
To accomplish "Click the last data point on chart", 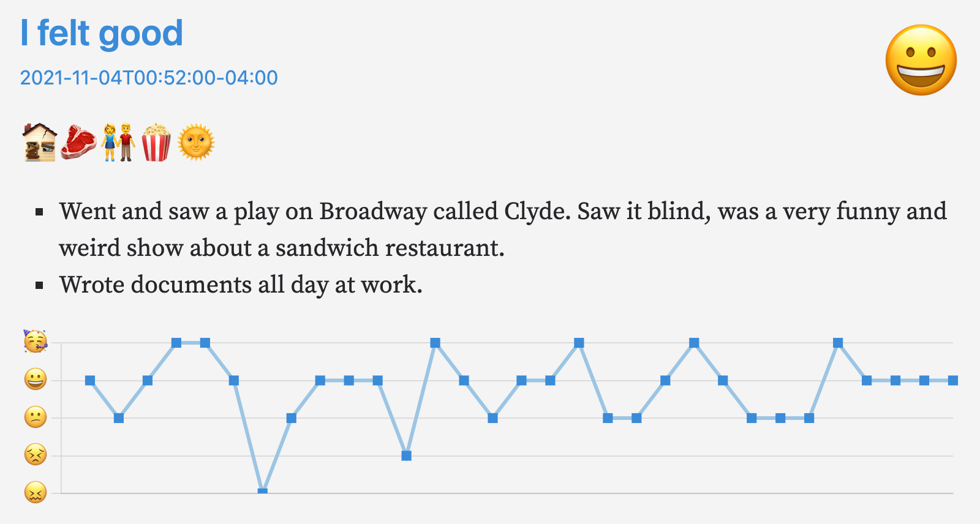I will (953, 380).
